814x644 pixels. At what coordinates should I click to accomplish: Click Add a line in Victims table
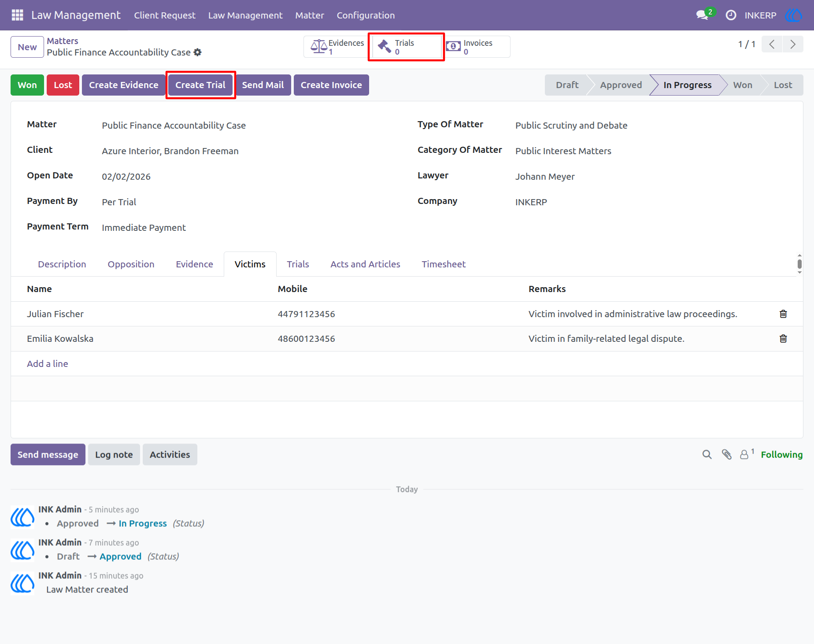(x=48, y=364)
